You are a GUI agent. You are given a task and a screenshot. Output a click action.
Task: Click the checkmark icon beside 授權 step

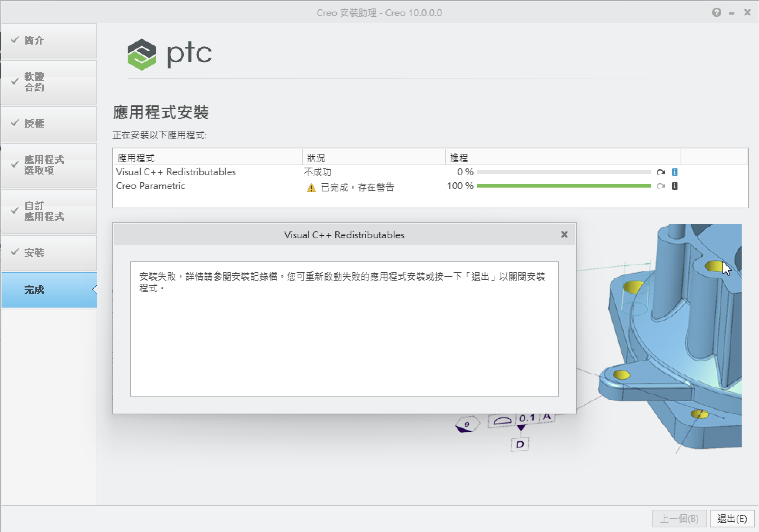15,124
